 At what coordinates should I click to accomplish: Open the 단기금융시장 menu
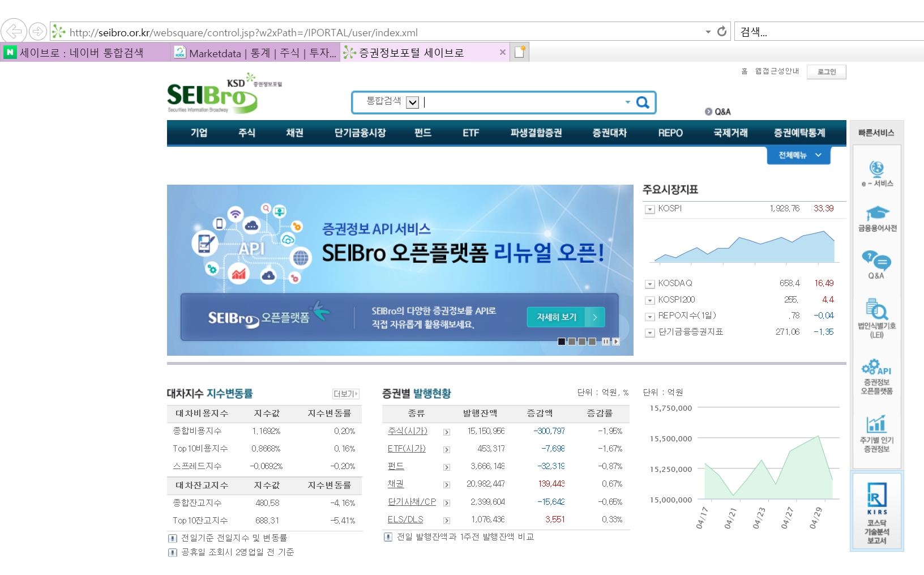[x=360, y=133]
